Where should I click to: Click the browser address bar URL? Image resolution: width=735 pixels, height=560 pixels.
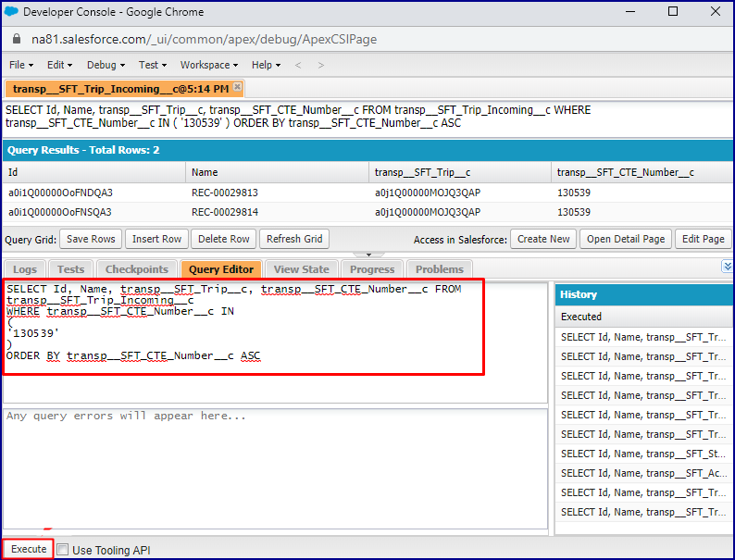[x=204, y=39]
